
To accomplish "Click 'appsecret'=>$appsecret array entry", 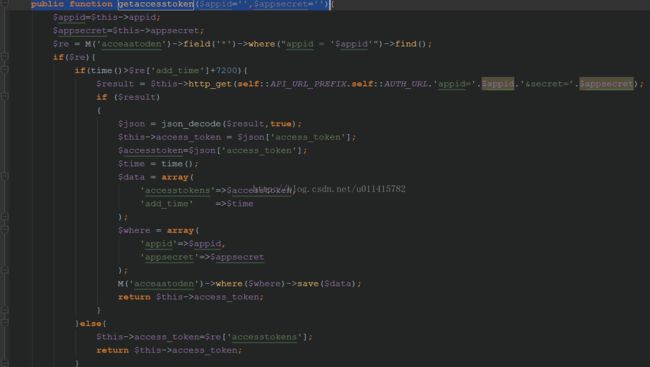I will (x=202, y=257).
